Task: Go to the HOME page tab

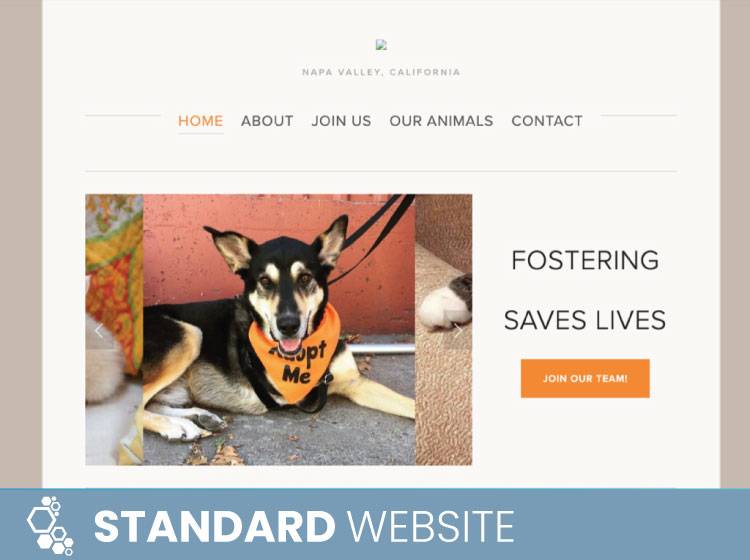Action: point(200,121)
